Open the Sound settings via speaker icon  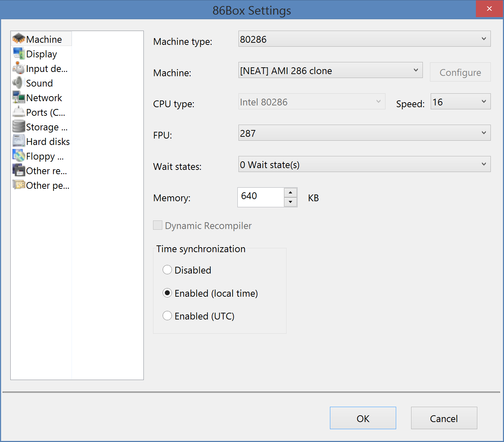pyautogui.click(x=19, y=83)
